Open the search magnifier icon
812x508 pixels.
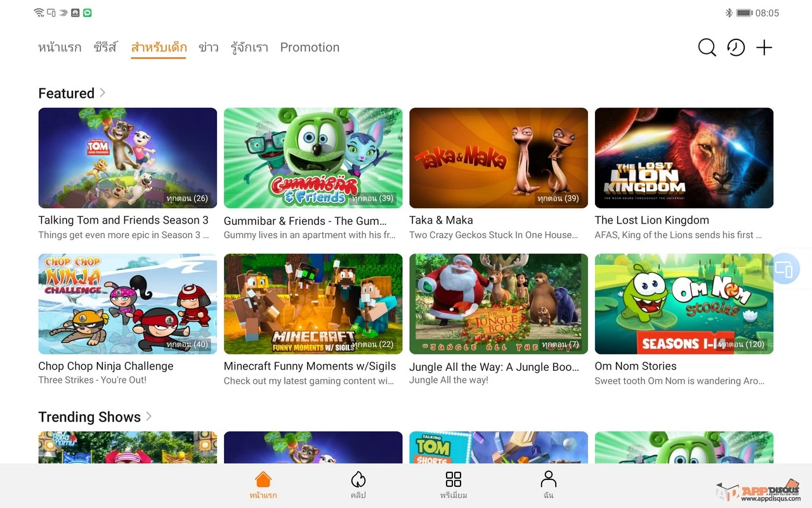(x=707, y=48)
